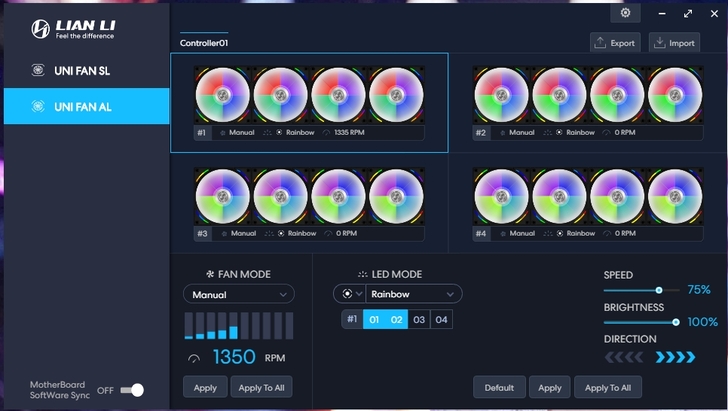
Task: Click the speedometer icon beside 1350 RPM
Action: (194, 358)
